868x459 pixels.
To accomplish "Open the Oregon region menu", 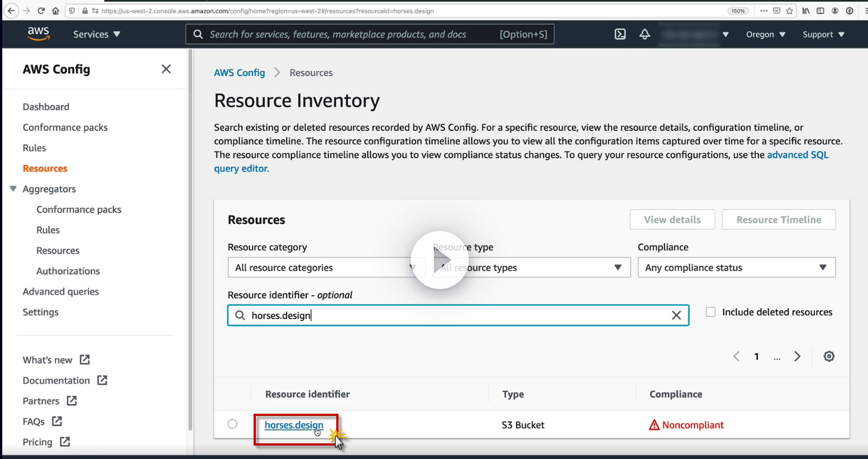I will (x=765, y=34).
